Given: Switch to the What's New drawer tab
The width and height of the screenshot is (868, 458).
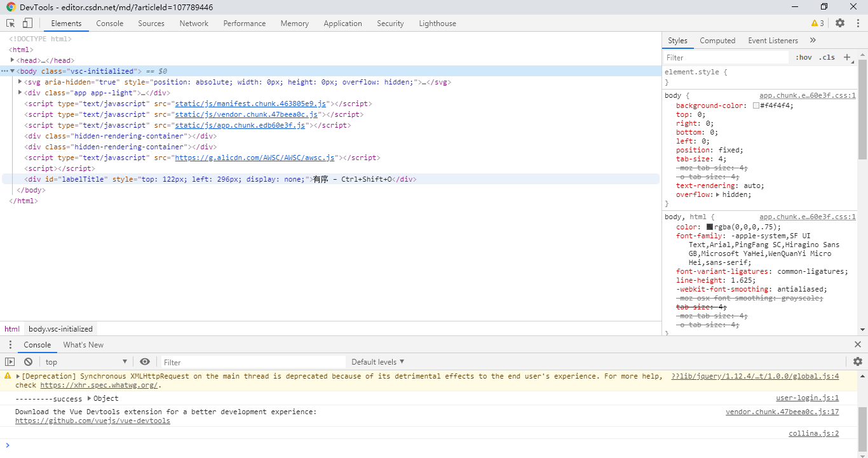Looking at the screenshot, I should (x=83, y=344).
